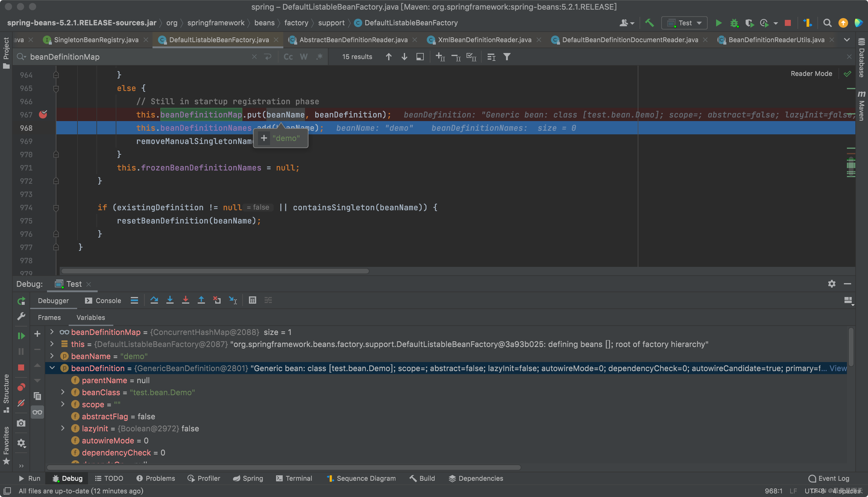
Task: Click the add watch icon in debugger
Action: click(37, 333)
